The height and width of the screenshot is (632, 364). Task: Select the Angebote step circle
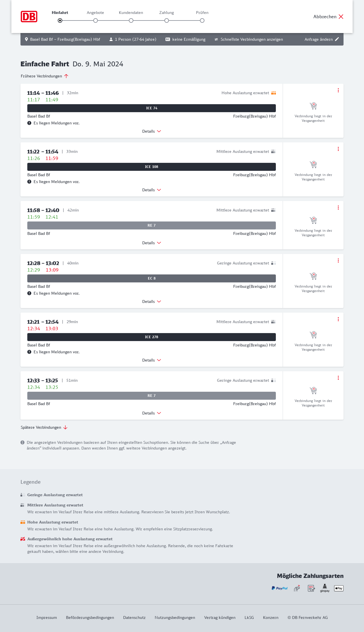click(x=96, y=20)
